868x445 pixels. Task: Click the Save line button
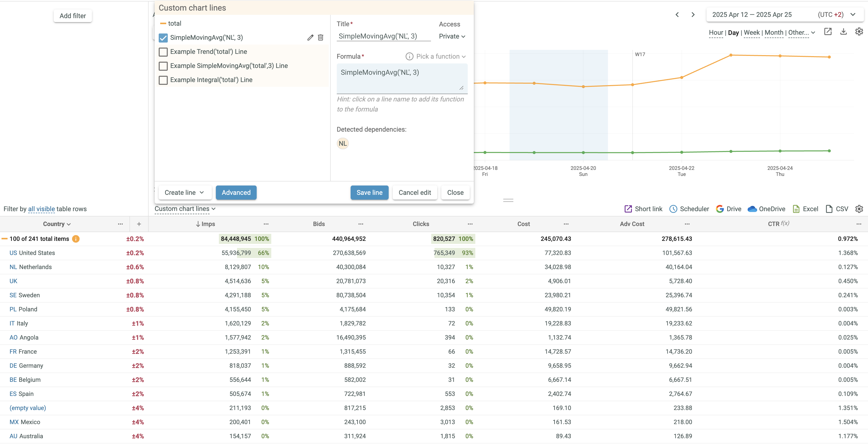coord(369,193)
